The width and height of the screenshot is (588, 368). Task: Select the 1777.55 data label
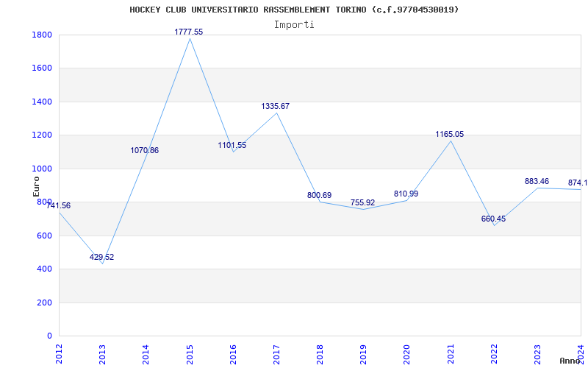coord(189,32)
